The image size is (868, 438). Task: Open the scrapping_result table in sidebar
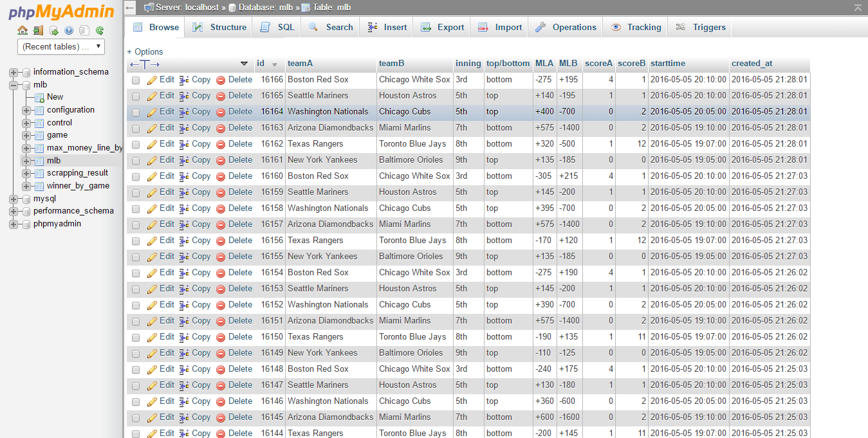point(77,173)
